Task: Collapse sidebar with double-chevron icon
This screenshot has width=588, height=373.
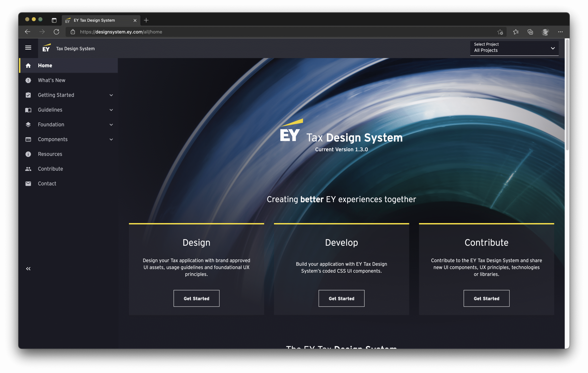Action: click(28, 269)
